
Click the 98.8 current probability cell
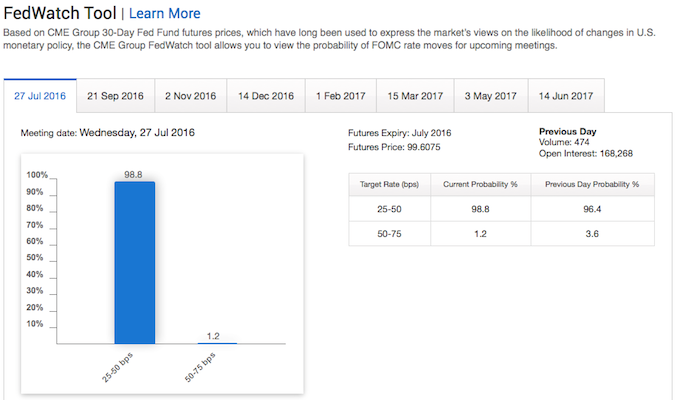tap(480, 209)
